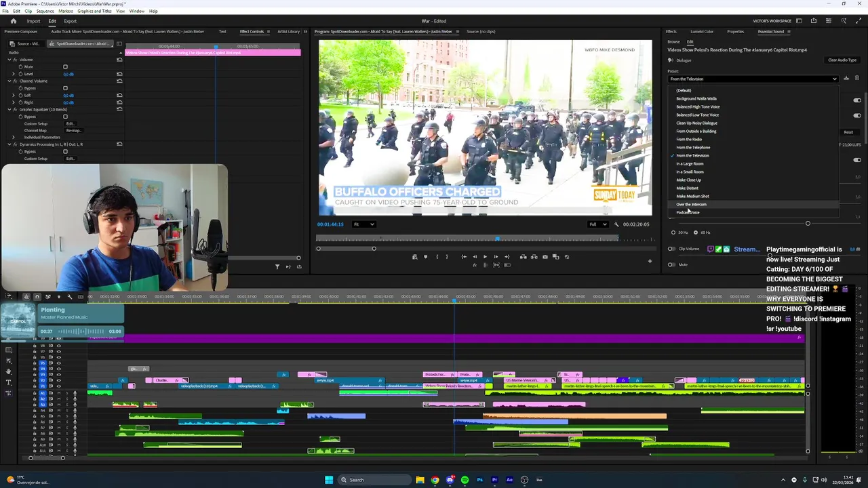Toggle Linked Selection in timeline
The width and height of the screenshot is (868, 488).
coord(47,297)
